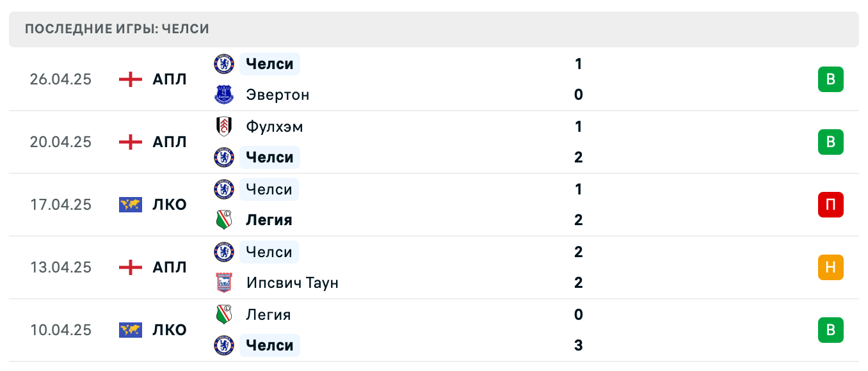
Task: Open bold Легия team name link
Action: [269, 220]
